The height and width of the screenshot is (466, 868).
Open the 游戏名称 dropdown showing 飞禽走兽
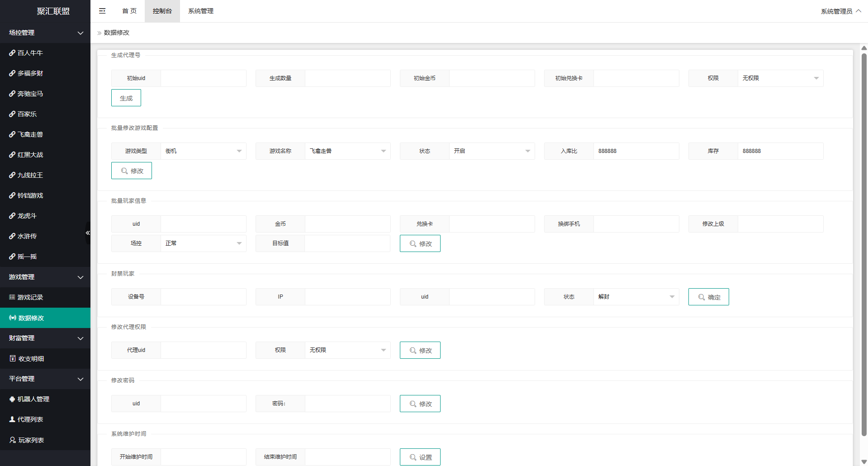(x=347, y=151)
